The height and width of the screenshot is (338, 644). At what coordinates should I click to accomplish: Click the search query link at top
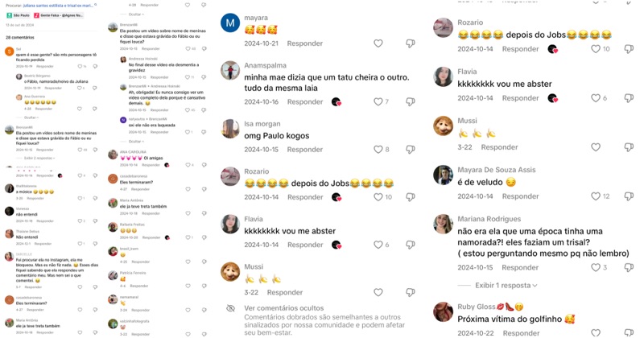(58, 6)
